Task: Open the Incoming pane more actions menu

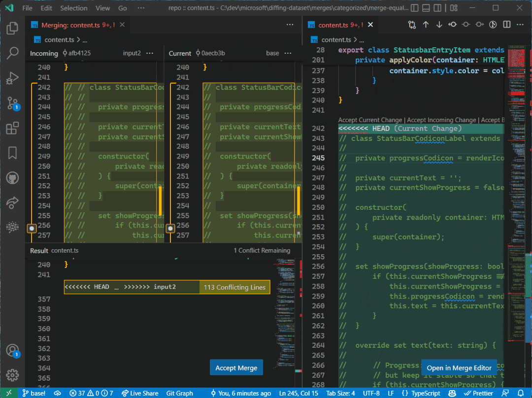Action: 150,53
